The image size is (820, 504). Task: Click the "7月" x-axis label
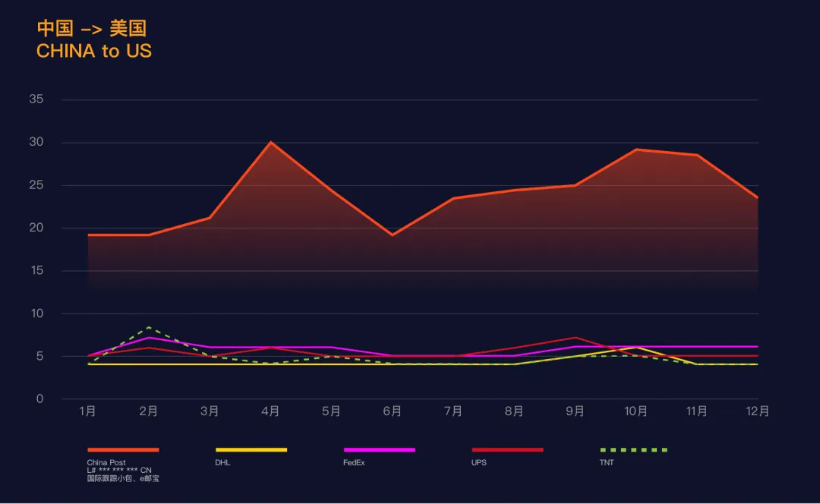pos(453,411)
